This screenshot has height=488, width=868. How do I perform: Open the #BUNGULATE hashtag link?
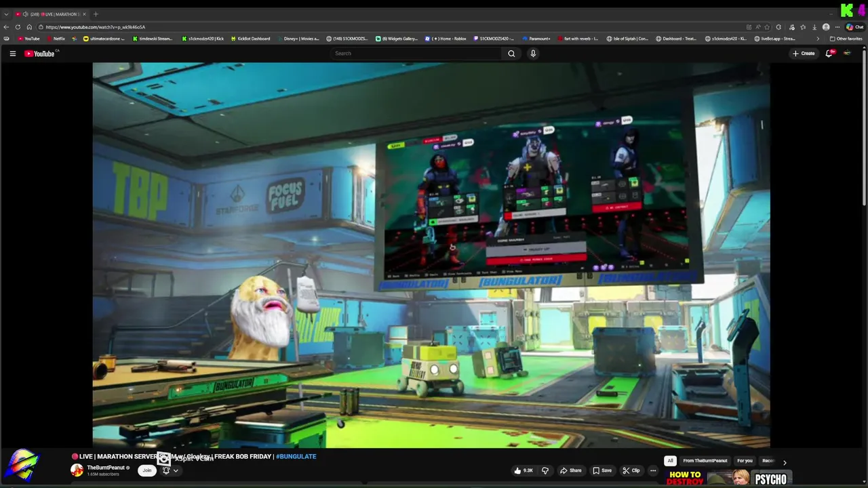pyautogui.click(x=296, y=456)
